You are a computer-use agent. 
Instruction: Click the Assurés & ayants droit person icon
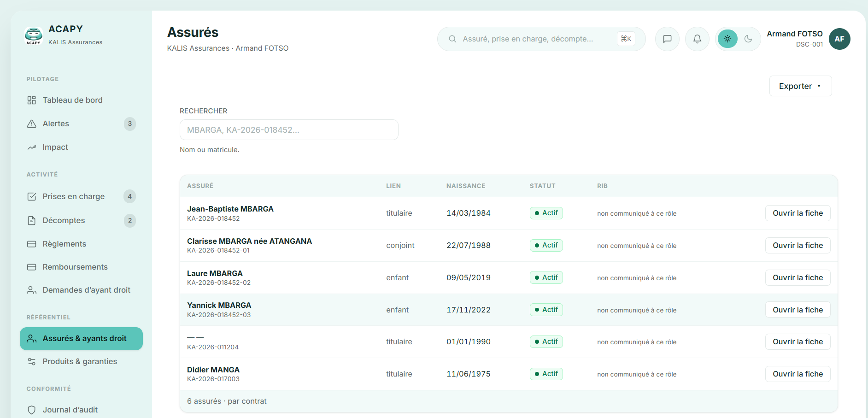(x=31, y=339)
